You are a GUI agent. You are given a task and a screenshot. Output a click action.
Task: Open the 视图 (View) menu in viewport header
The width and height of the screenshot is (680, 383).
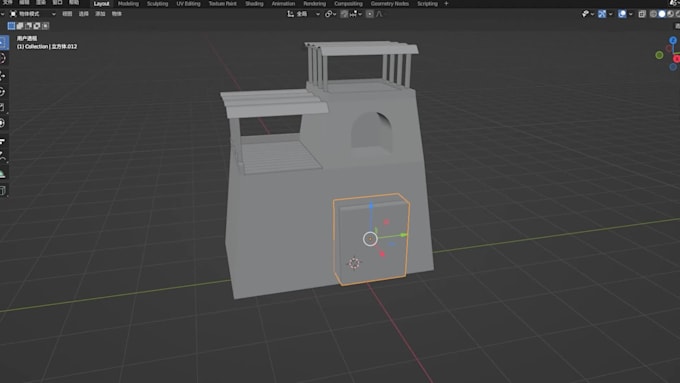[67, 14]
